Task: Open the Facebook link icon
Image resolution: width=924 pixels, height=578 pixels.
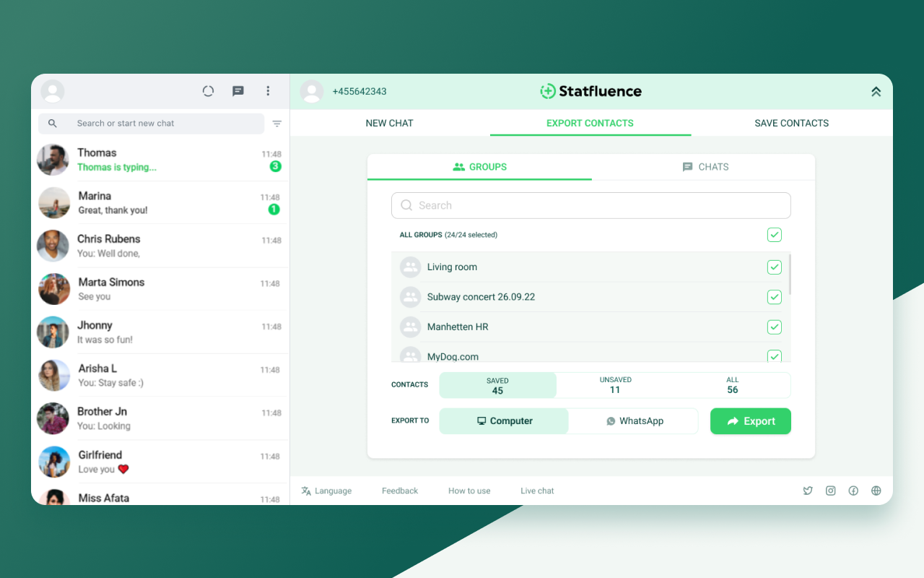Action: tap(853, 491)
